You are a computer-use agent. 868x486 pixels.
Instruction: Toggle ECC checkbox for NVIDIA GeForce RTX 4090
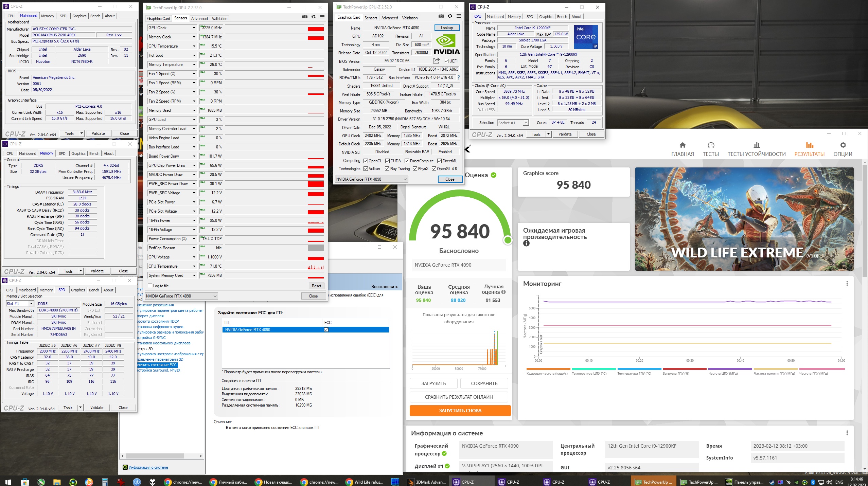tap(326, 330)
